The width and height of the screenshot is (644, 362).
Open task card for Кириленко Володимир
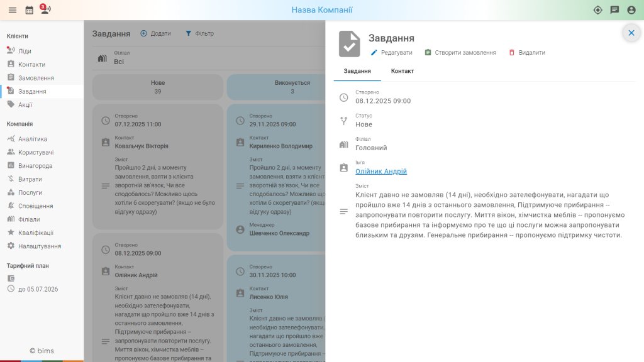[276, 177]
